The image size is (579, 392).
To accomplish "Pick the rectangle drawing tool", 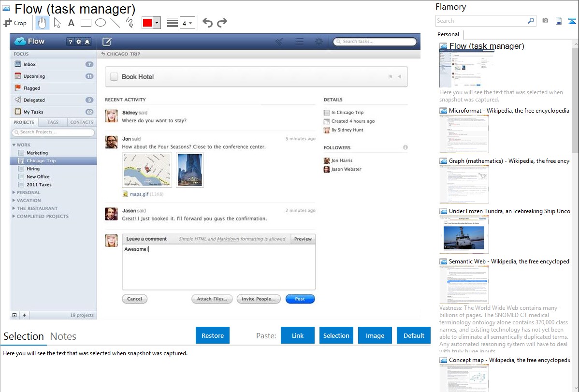I will tap(86, 23).
